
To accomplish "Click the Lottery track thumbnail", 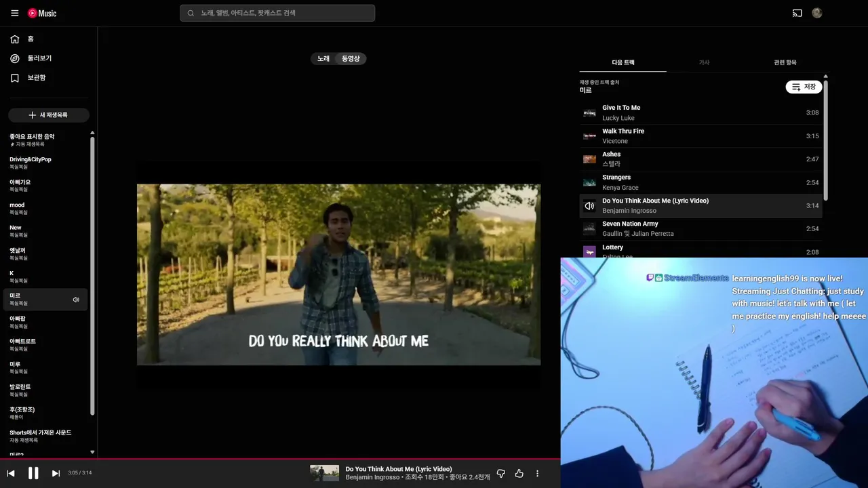I will (x=589, y=251).
